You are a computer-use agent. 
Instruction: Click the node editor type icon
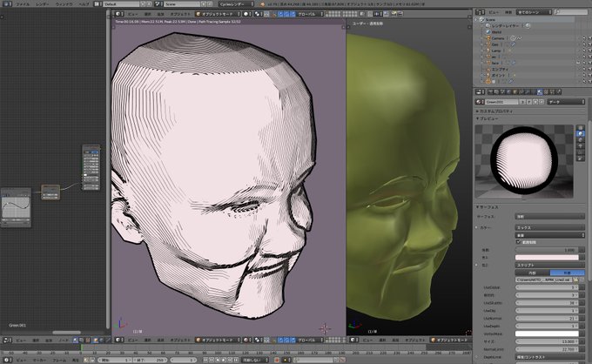(x=7, y=340)
